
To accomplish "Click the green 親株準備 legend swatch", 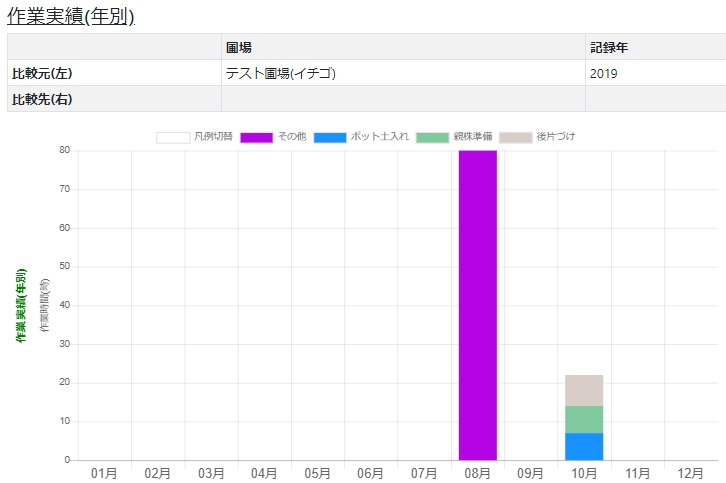I will [x=432, y=137].
